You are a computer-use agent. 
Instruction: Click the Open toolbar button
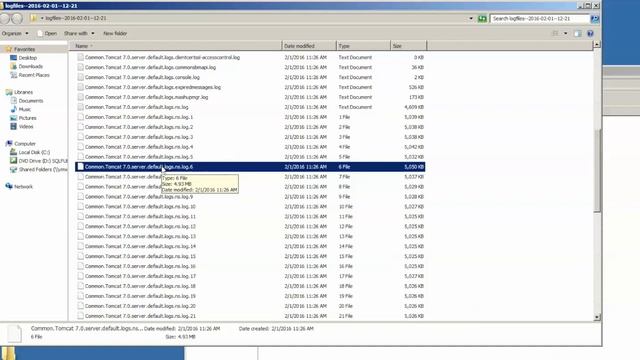(x=47, y=33)
